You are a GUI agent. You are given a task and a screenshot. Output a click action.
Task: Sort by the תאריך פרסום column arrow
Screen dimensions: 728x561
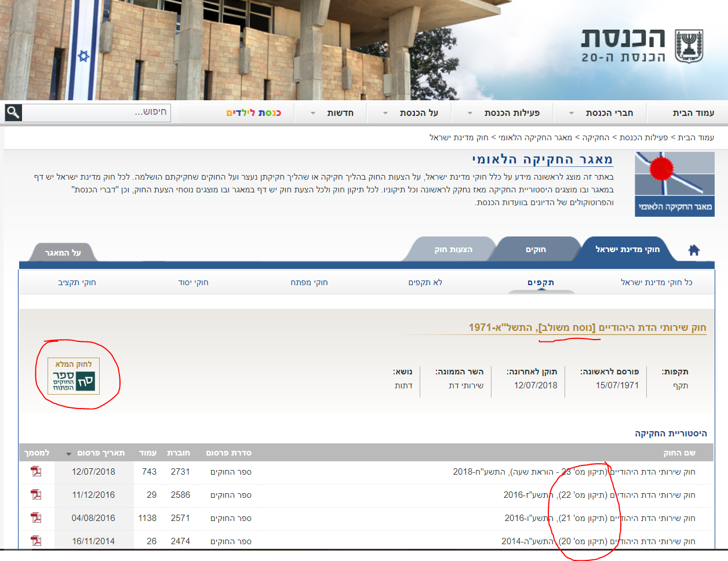pos(69,454)
